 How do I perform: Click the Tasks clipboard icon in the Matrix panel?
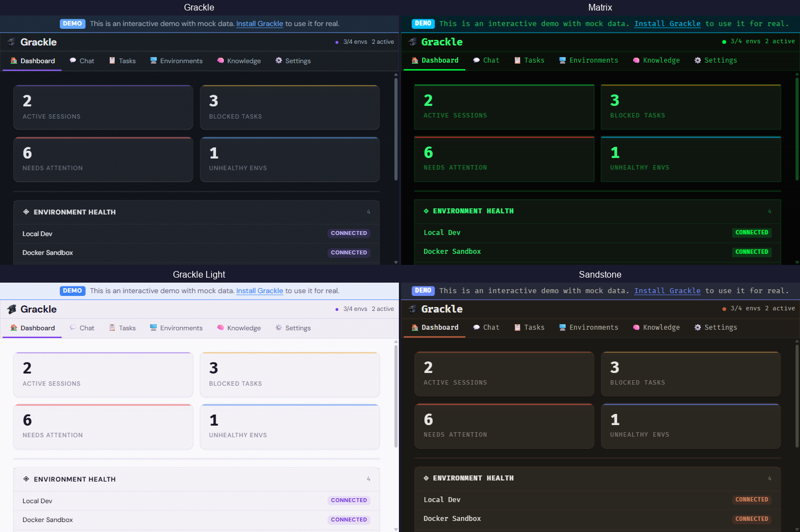coord(517,60)
